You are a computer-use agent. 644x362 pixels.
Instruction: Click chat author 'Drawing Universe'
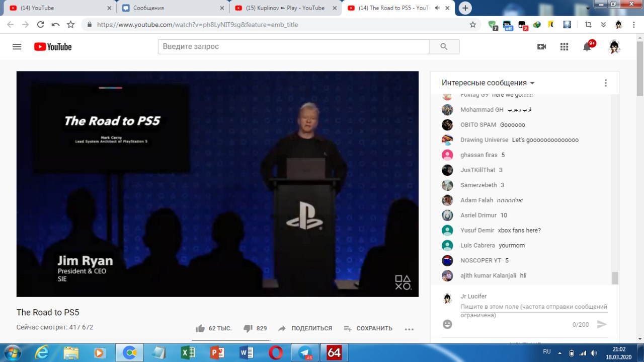pyautogui.click(x=485, y=140)
